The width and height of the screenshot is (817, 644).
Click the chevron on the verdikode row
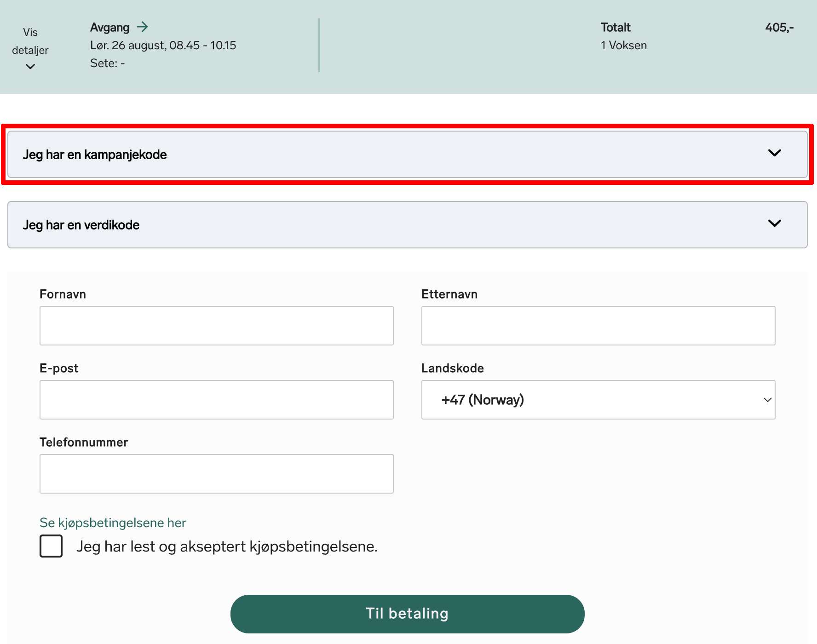tap(775, 224)
